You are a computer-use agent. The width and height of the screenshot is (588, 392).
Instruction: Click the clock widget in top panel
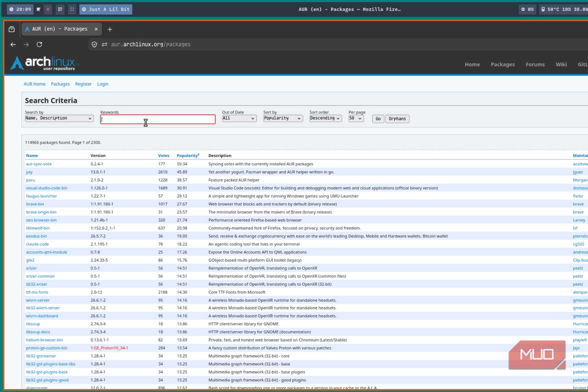tap(20, 9)
